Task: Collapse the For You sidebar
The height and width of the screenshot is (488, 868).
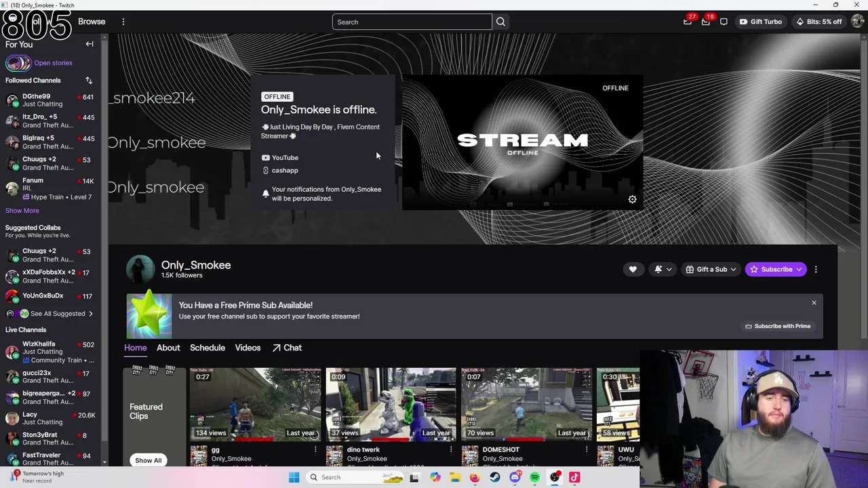Action: pos(90,44)
